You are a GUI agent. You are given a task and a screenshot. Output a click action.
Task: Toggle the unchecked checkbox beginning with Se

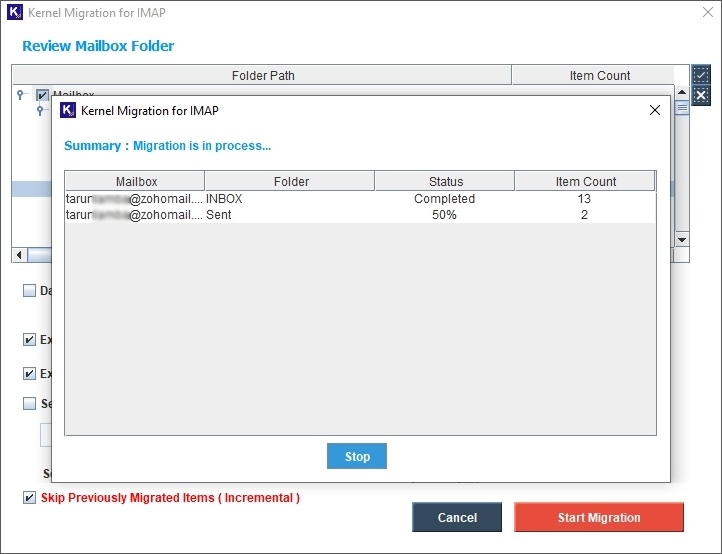[29, 403]
